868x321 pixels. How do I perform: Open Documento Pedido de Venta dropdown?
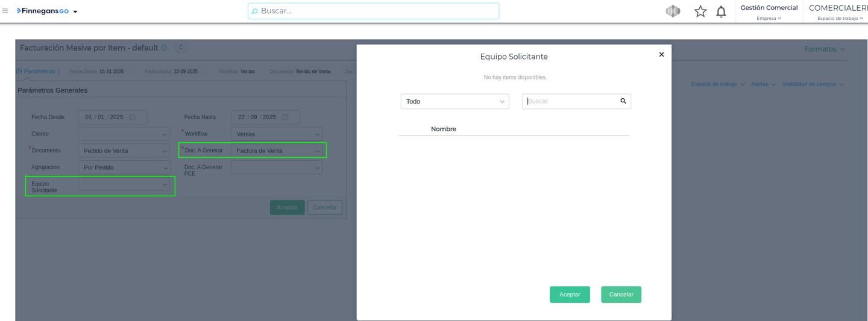click(x=124, y=151)
